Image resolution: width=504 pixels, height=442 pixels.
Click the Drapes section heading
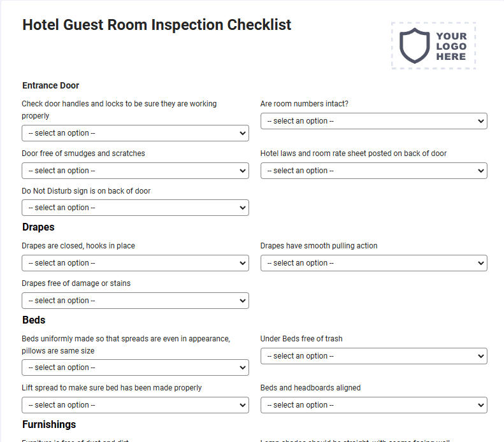pos(38,227)
